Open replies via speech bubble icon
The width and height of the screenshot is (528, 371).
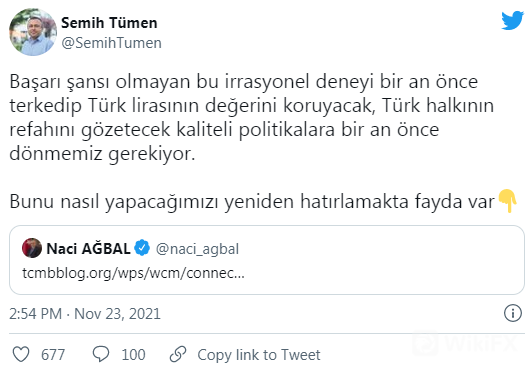pyautogui.click(x=101, y=354)
